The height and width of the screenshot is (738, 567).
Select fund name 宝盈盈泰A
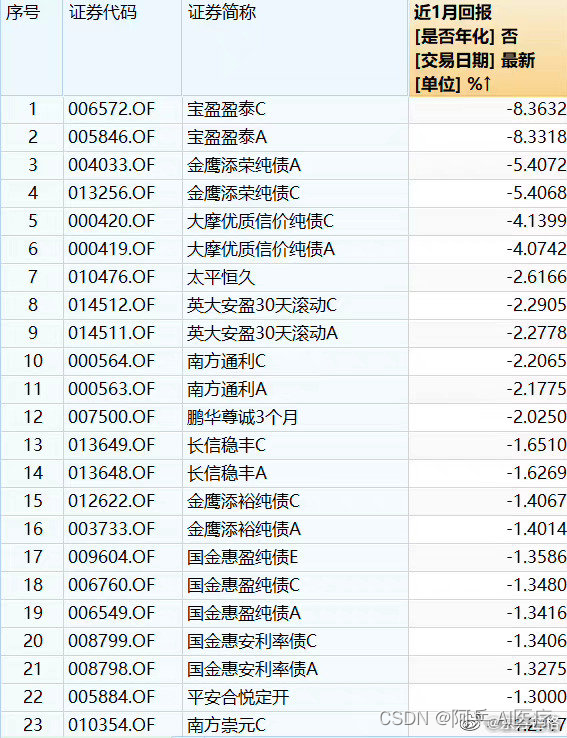(227, 137)
